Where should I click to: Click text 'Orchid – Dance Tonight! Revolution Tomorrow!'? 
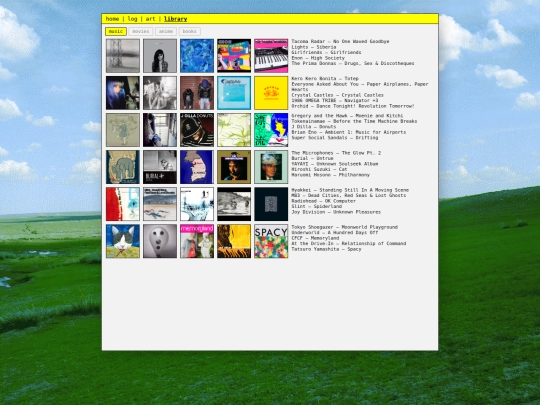353,106
